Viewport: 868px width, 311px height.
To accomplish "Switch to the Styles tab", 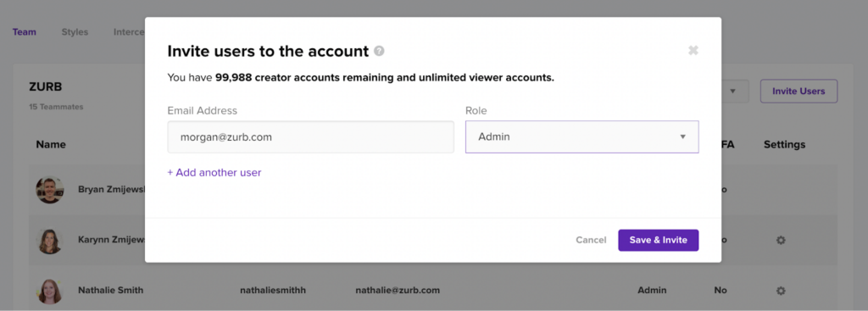I will click(75, 32).
